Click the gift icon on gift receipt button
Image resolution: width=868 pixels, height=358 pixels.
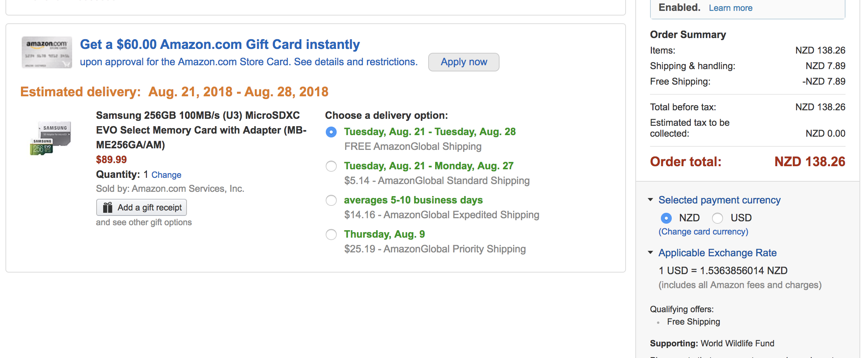107,207
